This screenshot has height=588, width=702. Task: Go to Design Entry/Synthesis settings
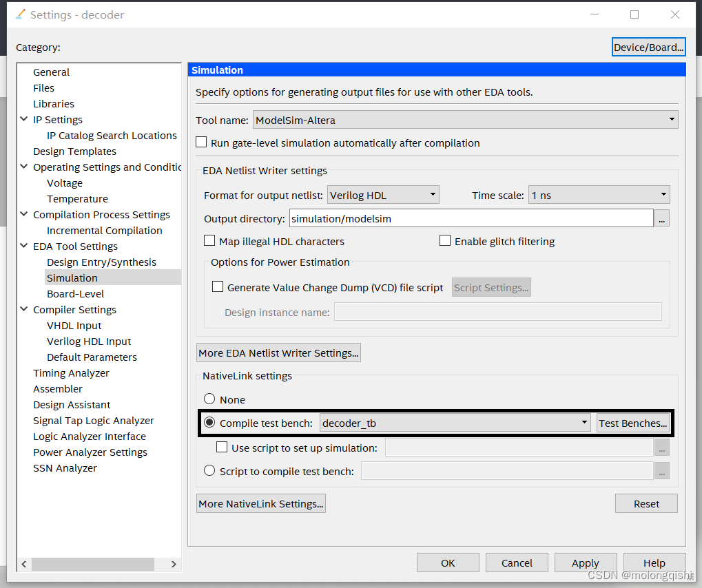click(x=102, y=262)
